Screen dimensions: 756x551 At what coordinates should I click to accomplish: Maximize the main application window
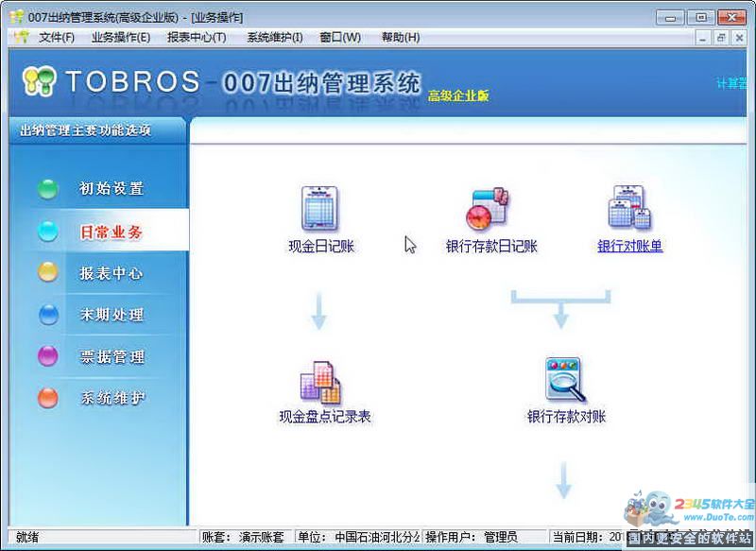click(701, 18)
